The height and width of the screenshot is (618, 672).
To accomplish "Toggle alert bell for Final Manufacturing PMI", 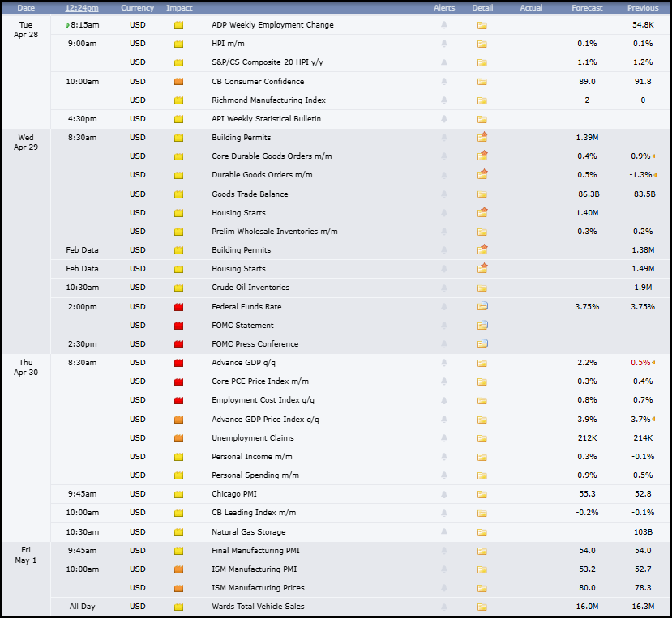I will coord(444,551).
